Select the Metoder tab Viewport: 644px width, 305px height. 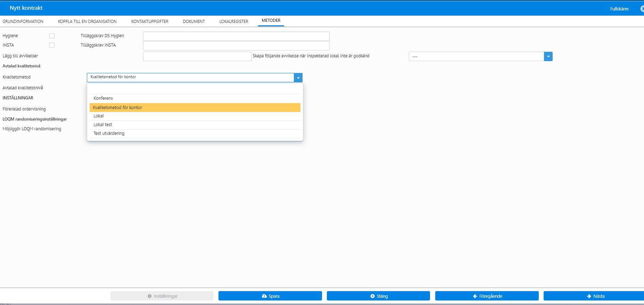tap(271, 20)
